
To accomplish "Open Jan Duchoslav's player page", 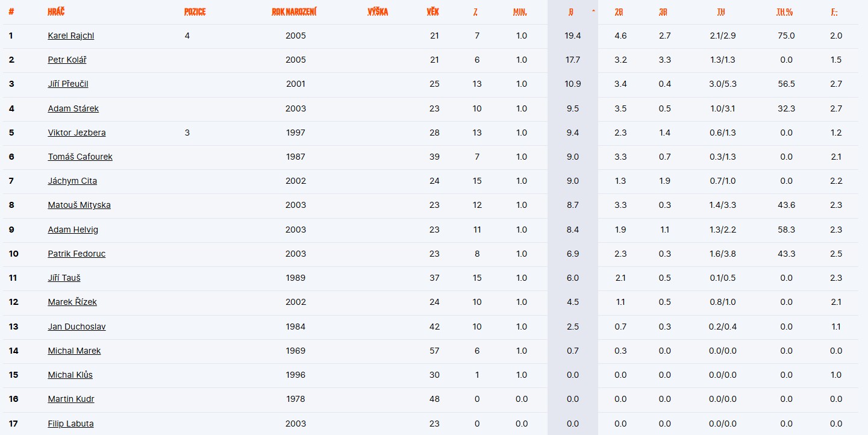I will [76, 327].
